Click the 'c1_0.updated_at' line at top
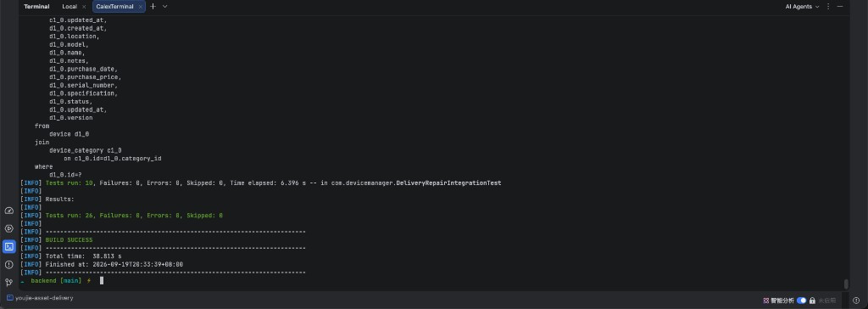 tap(78, 20)
